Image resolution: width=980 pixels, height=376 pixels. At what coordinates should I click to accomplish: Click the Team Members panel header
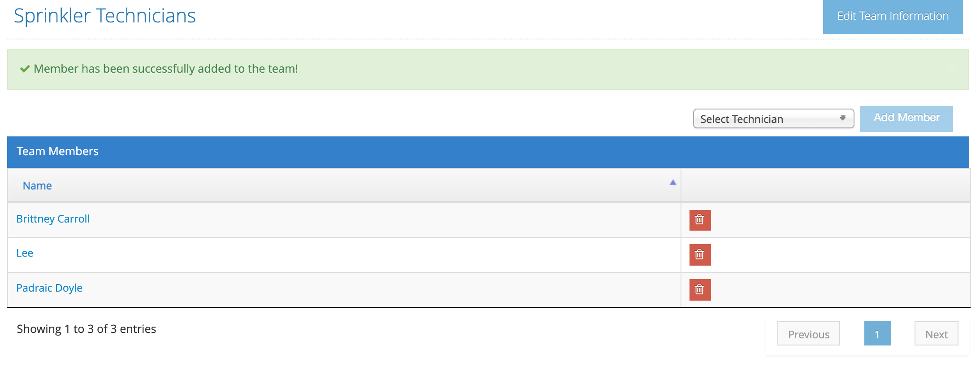tap(488, 152)
